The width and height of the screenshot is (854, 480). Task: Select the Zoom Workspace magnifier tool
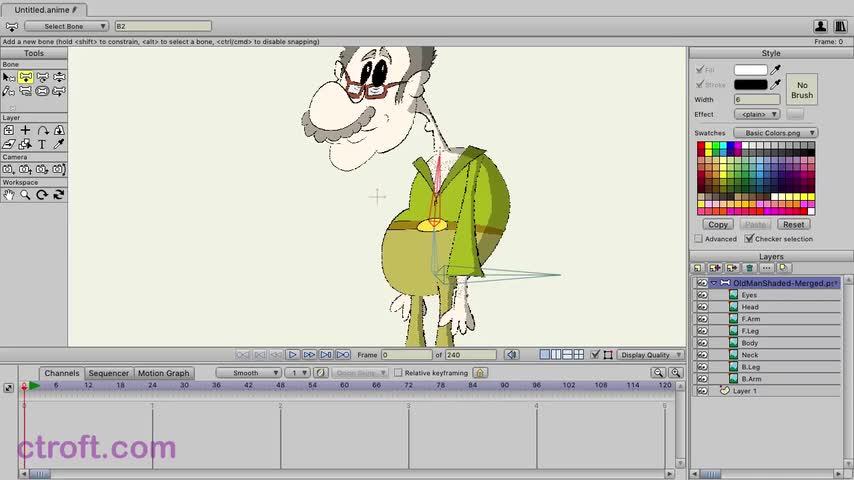[x=26, y=195]
